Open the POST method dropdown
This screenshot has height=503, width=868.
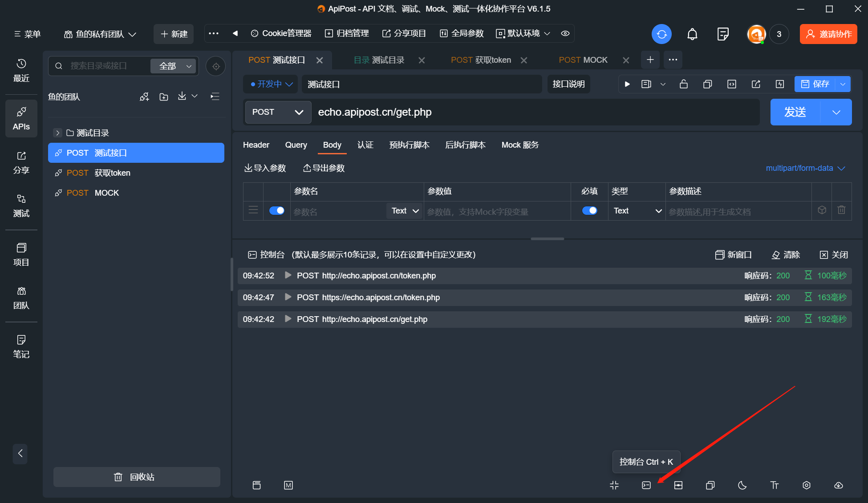tap(278, 112)
